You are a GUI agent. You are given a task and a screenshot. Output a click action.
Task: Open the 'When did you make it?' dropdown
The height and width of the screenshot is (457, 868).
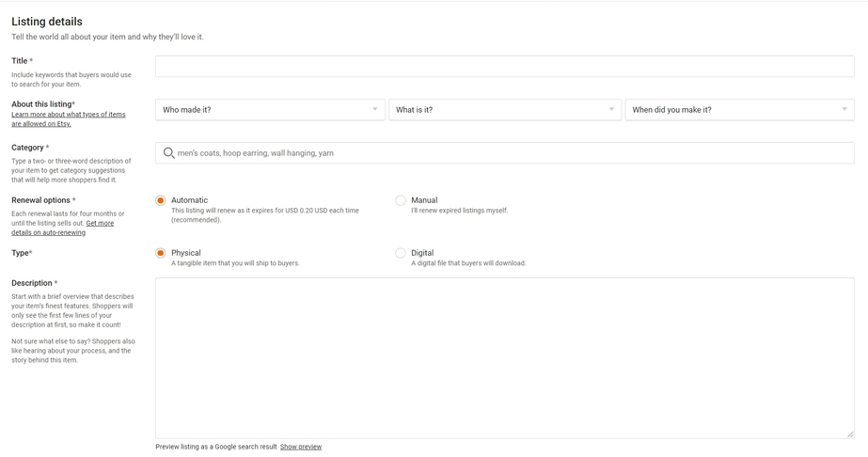point(739,109)
